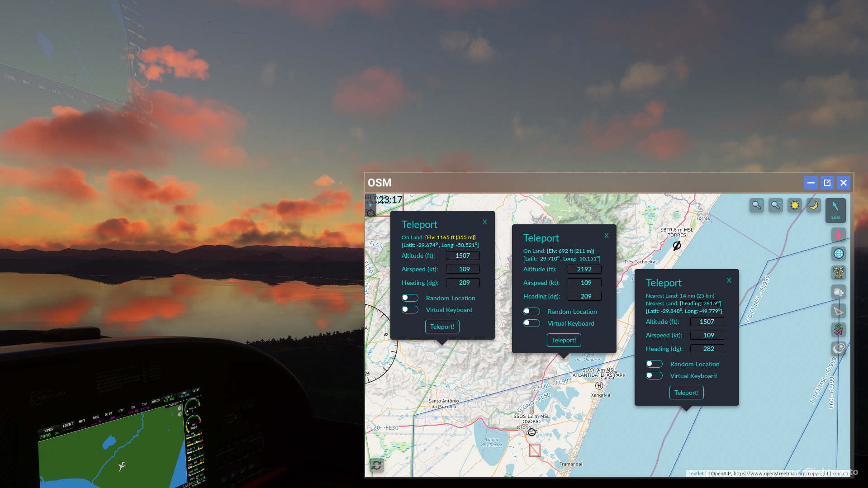The width and height of the screenshot is (868, 488).
Task: Select the sun (day mode) icon
Action: coord(794,205)
